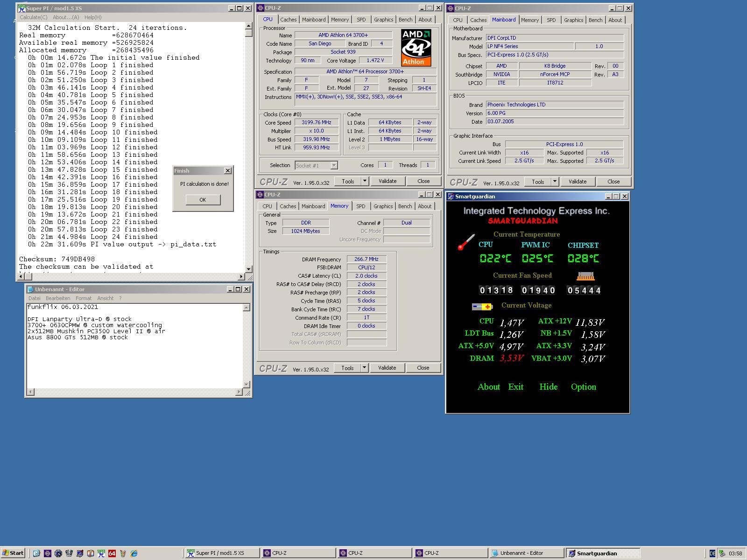Click the gray gadgets quick launch icon
Screen dimensions: 747x560
(x=69, y=553)
